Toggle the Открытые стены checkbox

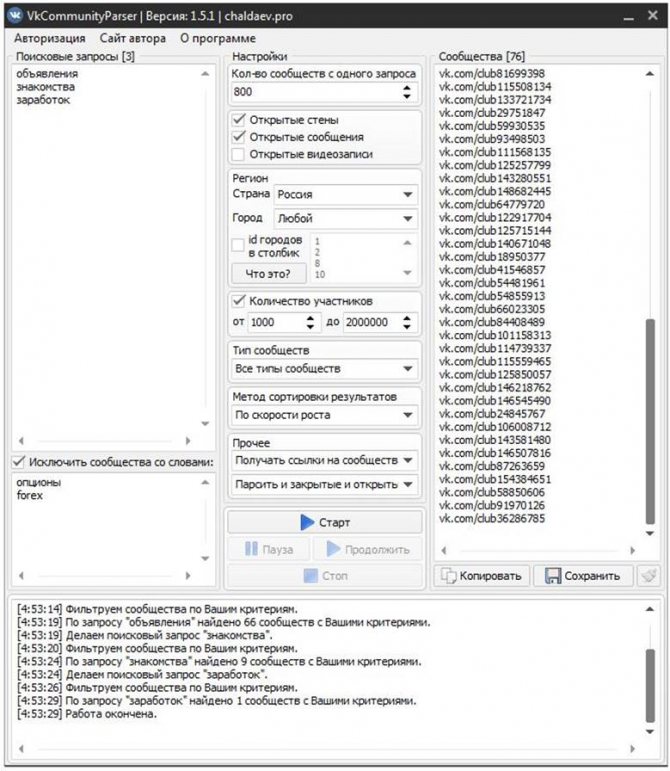(239, 119)
